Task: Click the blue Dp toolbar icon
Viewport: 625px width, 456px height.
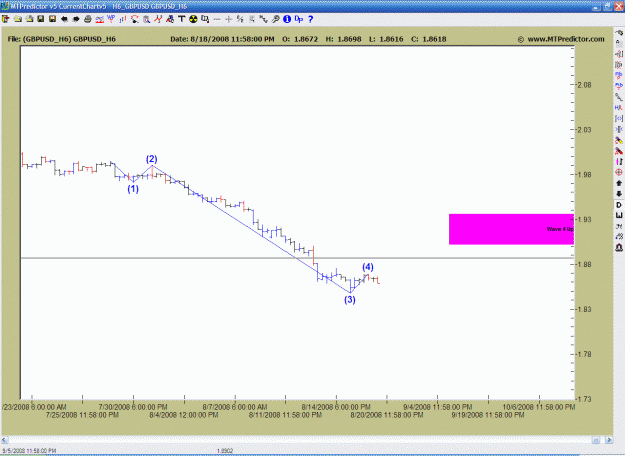Action: 299,19
